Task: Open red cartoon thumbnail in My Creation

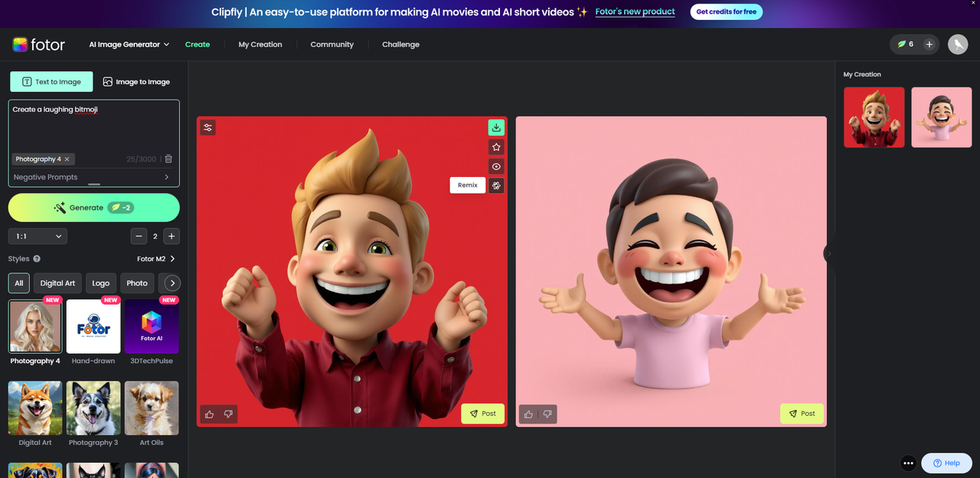Action: [x=874, y=117]
